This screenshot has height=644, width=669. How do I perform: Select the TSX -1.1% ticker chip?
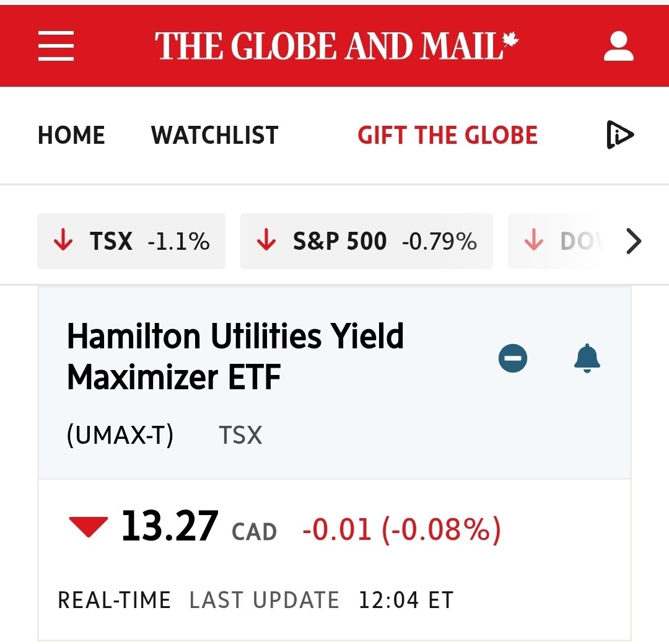point(131,241)
